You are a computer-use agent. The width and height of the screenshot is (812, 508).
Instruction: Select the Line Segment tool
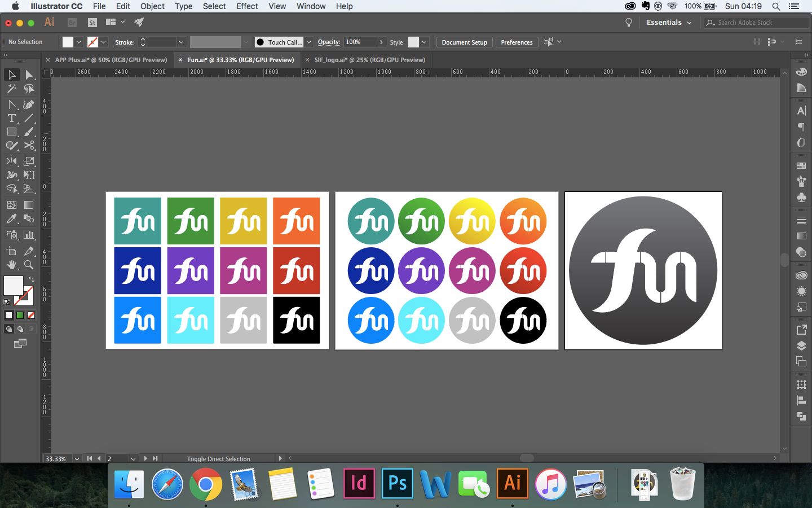29,118
